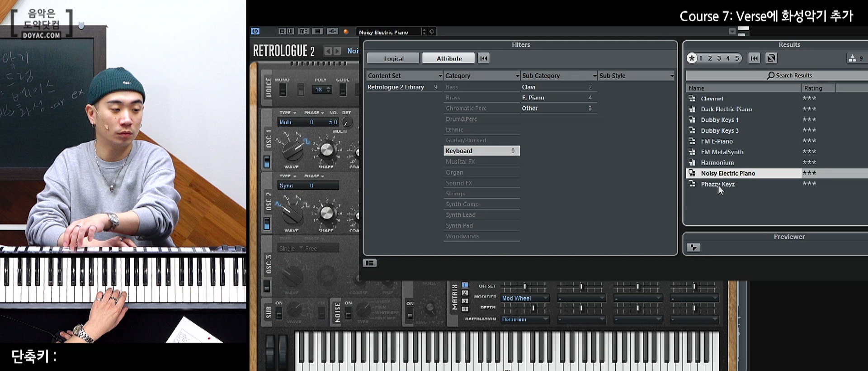
Task: Click the Search Results input field
Action: (777, 76)
